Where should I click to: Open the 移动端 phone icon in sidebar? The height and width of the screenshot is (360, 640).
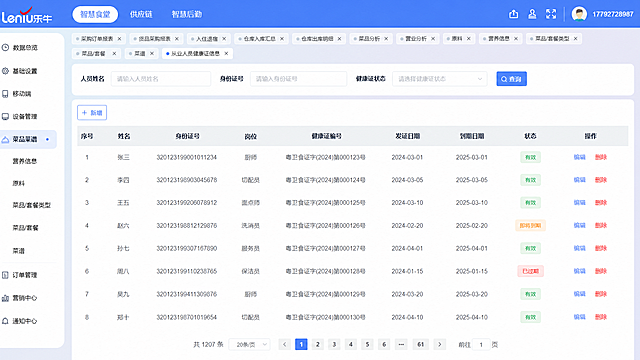(5, 94)
